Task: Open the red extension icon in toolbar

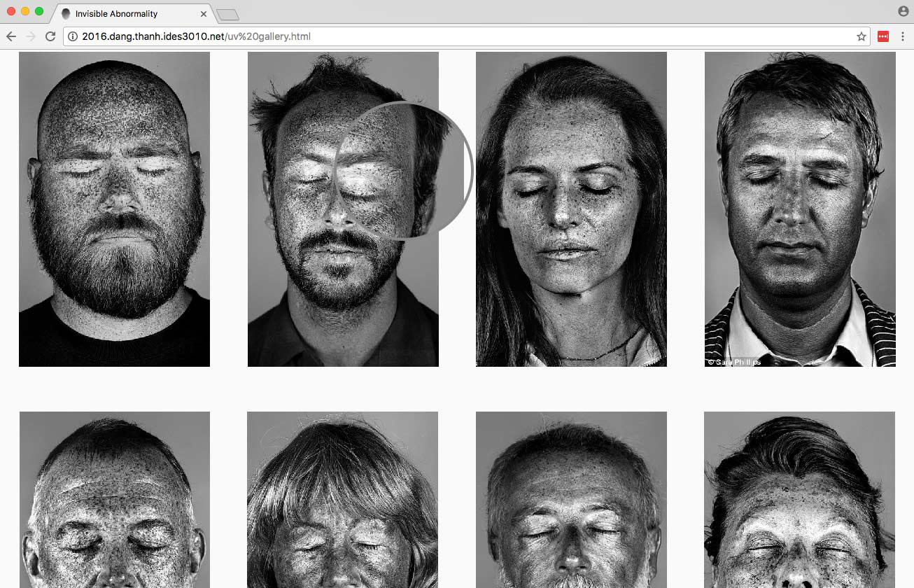Action: 883,36
